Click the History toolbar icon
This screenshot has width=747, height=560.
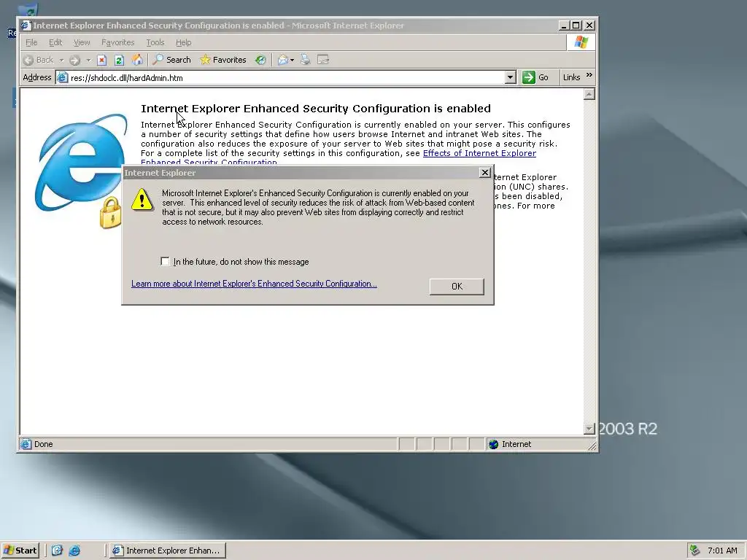click(x=260, y=60)
